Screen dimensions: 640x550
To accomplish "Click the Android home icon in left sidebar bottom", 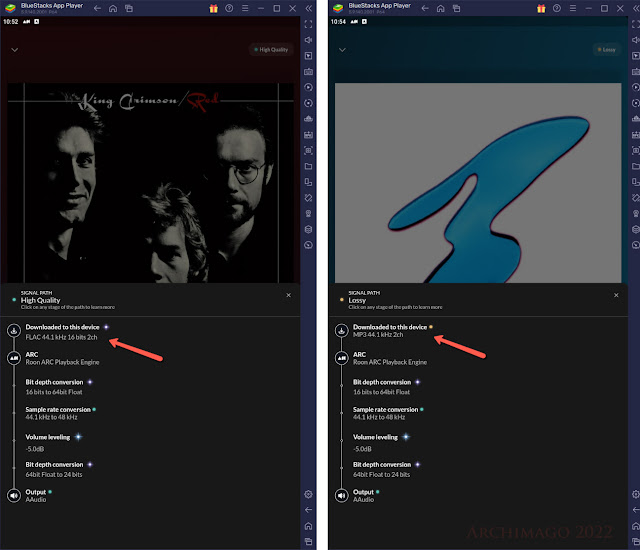I will (x=309, y=526).
